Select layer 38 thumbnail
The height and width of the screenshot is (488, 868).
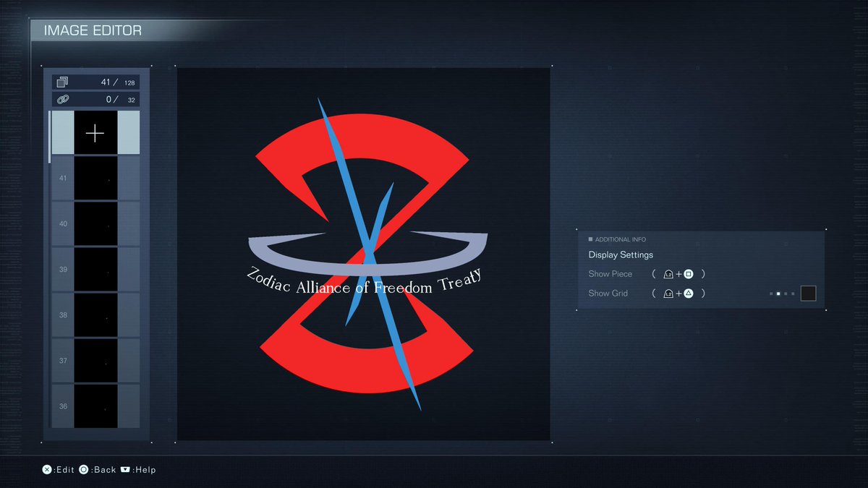[95, 314]
